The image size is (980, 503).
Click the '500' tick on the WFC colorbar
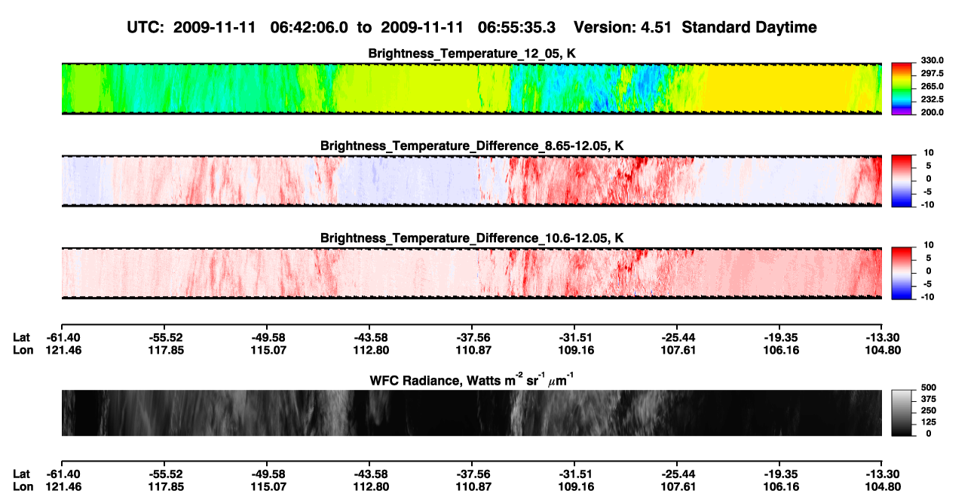[929, 386]
